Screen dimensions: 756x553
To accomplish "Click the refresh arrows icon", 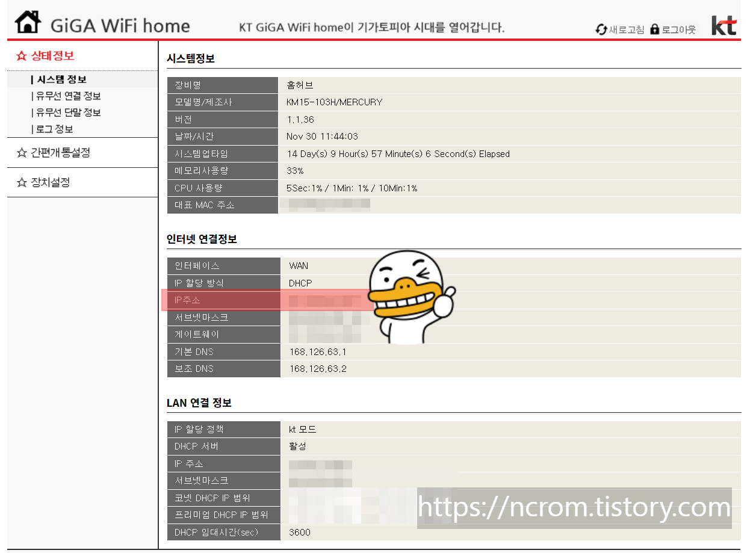I will [601, 29].
